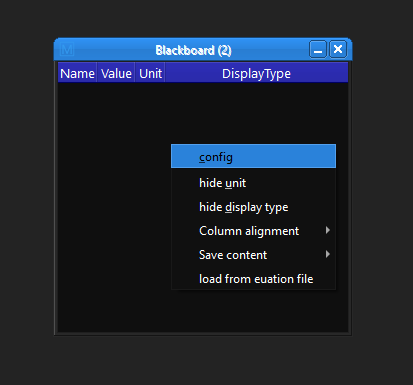This screenshot has width=413, height=385.
Task: Click the DisplayType column header
Action: tap(256, 73)
